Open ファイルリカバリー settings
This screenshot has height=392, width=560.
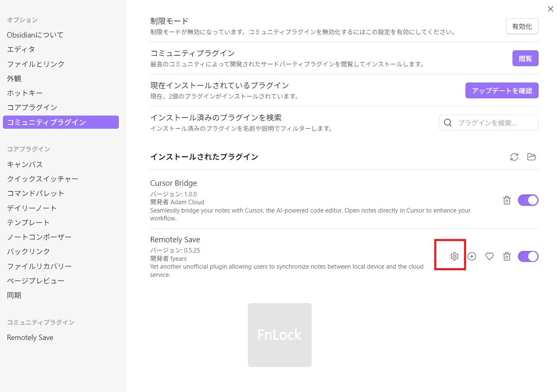coord(61,266)
